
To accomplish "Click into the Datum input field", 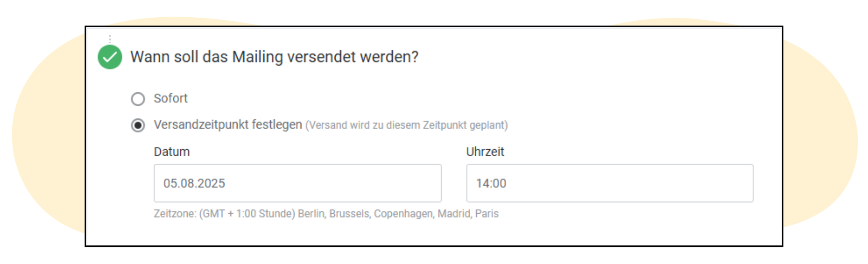I will click(298, 183).
